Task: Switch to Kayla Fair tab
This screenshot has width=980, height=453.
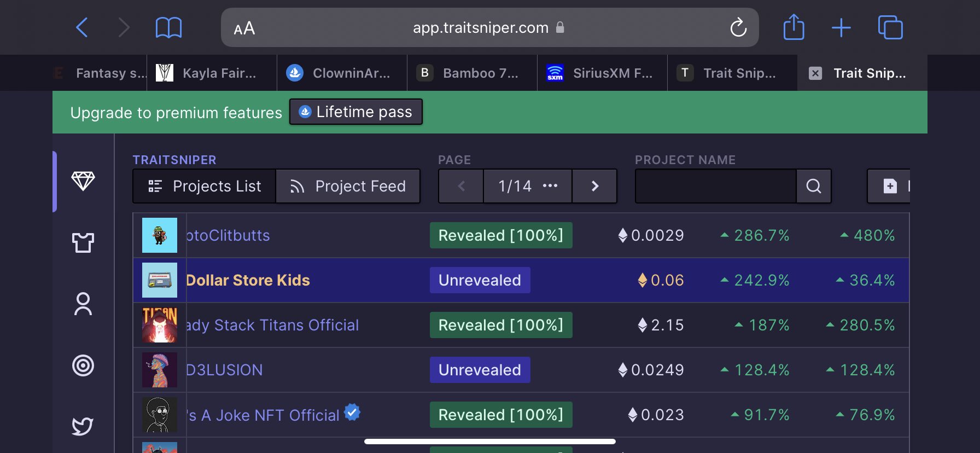Action: tap(212, 73)
